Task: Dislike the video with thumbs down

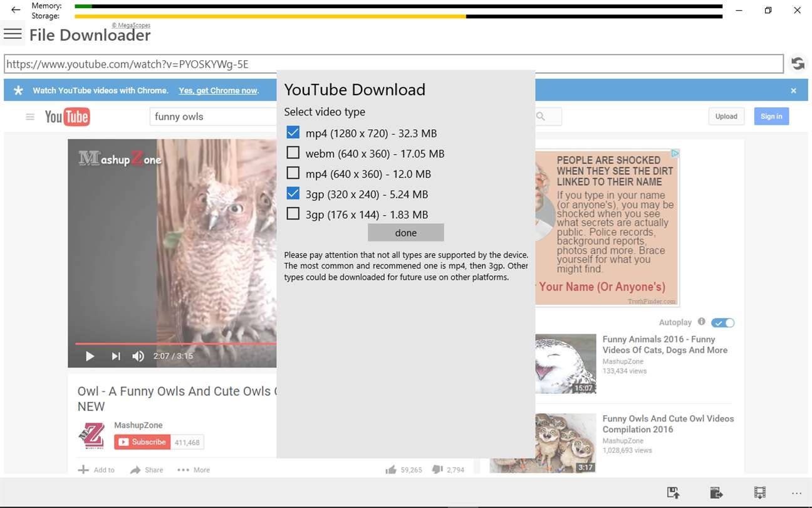Action: coord(437,469)
